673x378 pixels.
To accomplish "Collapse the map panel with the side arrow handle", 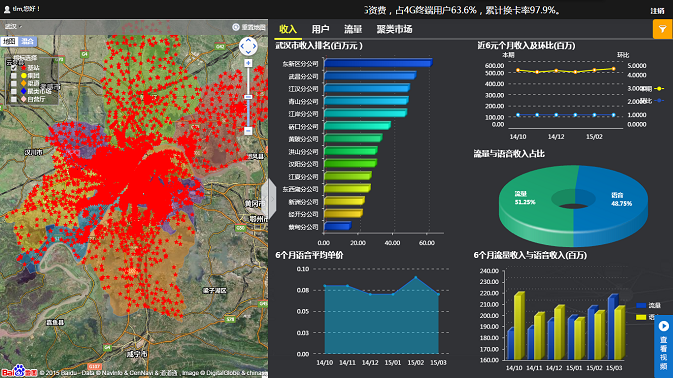I will coord(269,200).
